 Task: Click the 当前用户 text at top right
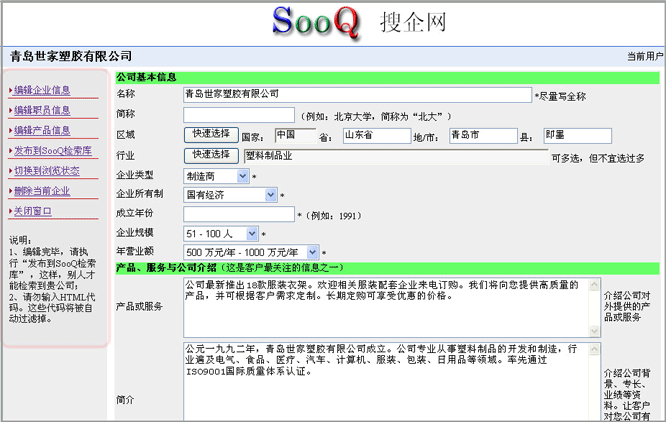click(645, 56)
